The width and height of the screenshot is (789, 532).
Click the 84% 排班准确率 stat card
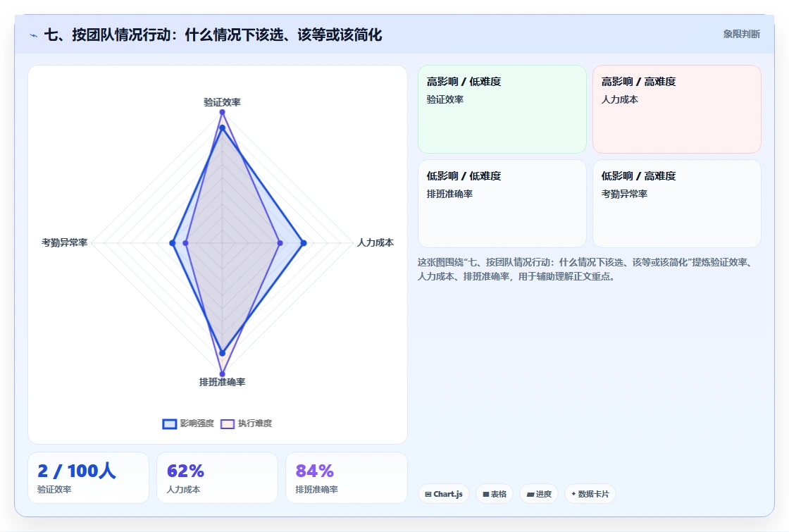coord(346,478)
